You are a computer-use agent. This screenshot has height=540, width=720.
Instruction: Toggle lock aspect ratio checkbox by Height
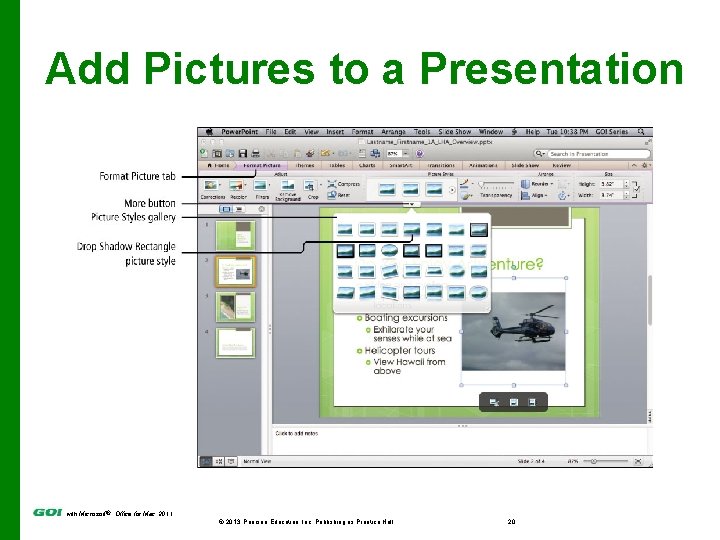[636, 189]
